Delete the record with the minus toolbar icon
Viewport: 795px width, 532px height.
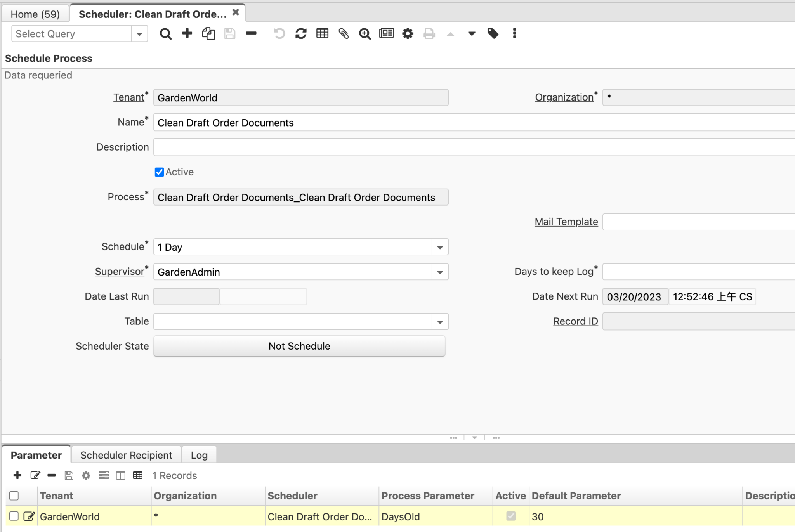point(251,34)
